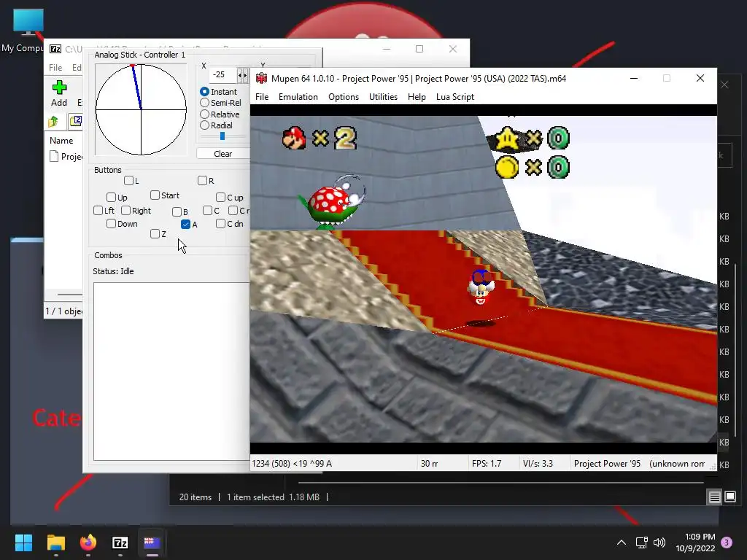Open the 7-Zip window File menu
The width and height of the screenshot is (747, 560).
point(55,68)
